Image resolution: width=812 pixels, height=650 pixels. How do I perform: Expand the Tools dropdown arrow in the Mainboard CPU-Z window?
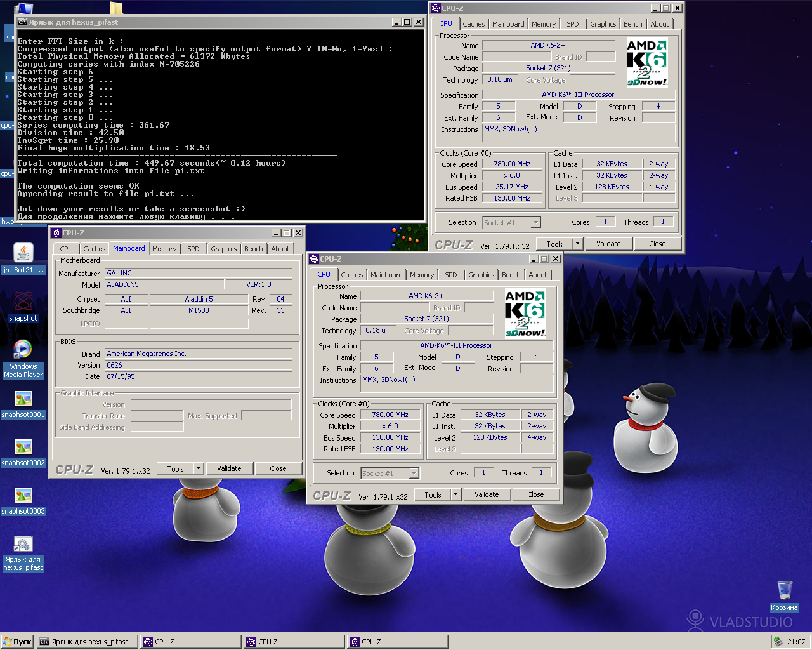click(x=198, y=468)
